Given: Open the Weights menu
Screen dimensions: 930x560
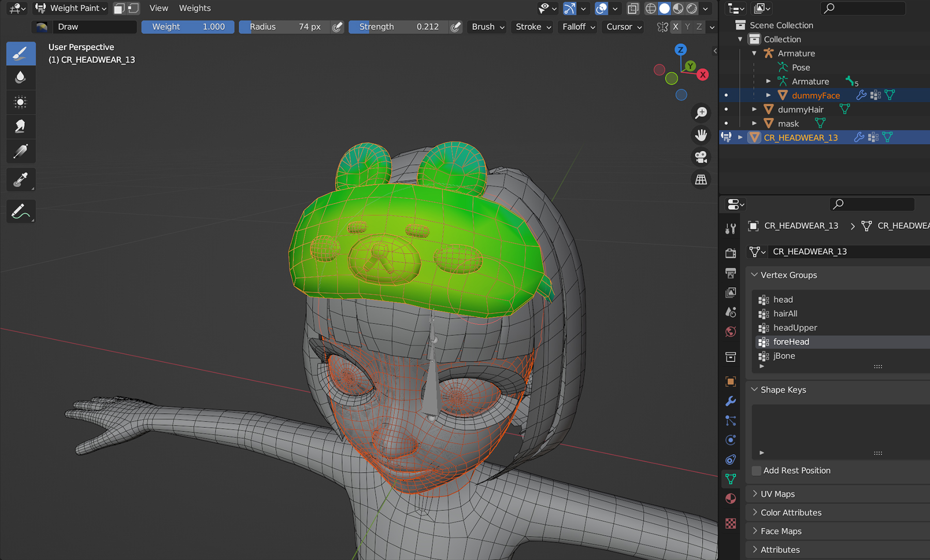Looking at the screenshot, I should [x=195, y=8].
